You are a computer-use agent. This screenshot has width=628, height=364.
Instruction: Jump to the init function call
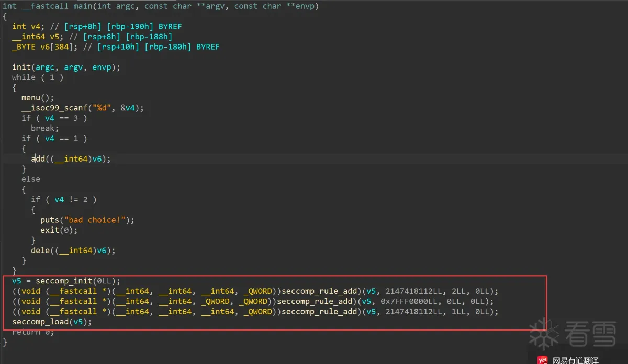[x=21, y=67]
